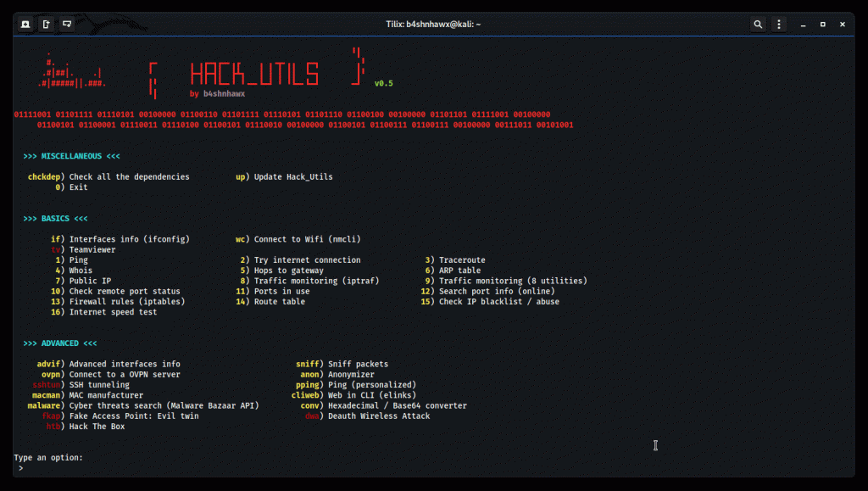Click the 'Hack The Box' entry
Viewport: 868px width, 491px height.
coord(97,427)
